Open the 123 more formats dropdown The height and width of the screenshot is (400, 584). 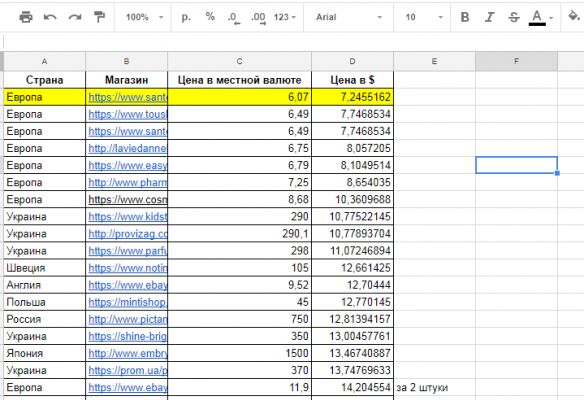tap(285, 17)
